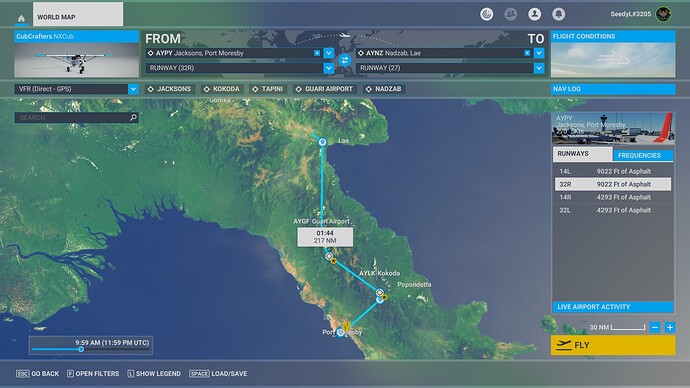Image resolution: width=690 pixels, height=388 pixels.
Task: Select the TAPINI waypoint chip
Action: tap(268, 89)
